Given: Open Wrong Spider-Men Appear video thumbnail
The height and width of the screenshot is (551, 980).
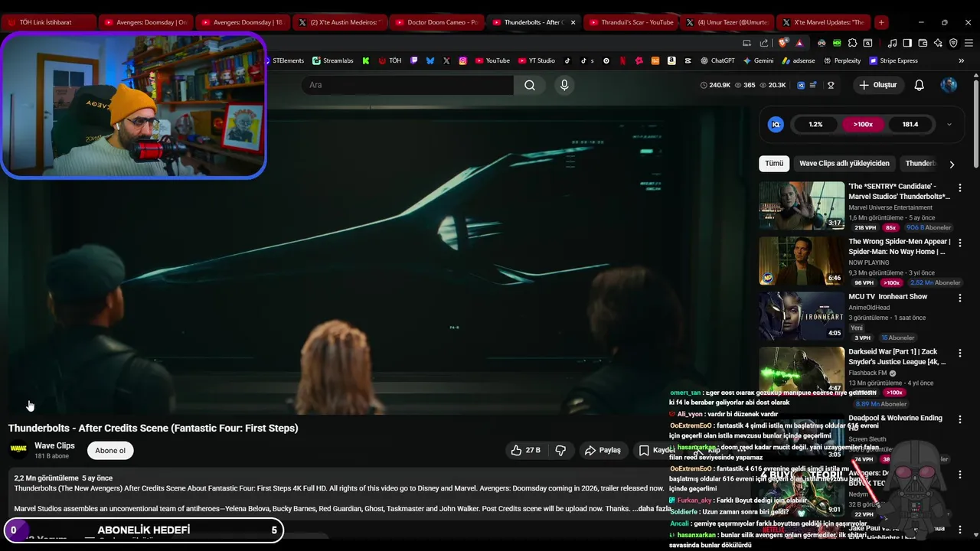Looking at the screenshot, I should pyautogui.click(x=802, y=261).
